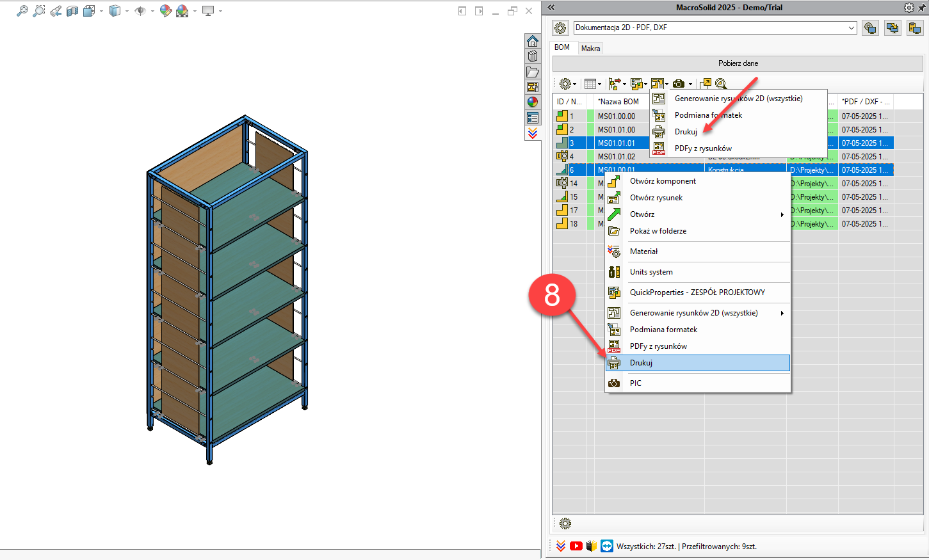
Task: Open the View Palette task pane icon
Action: pyautogui.click(x=533, y=87)
